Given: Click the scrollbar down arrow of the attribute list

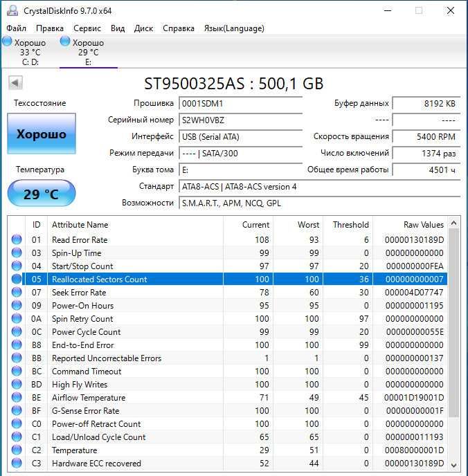Looking at the screenshot, I should pos(453,465).
